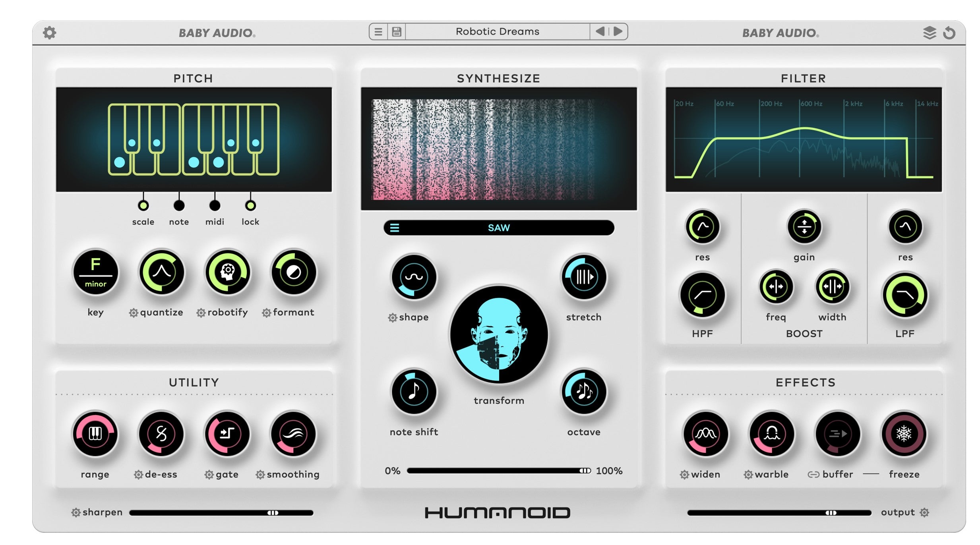Enable the midi toggle below the keyboard
The width and height of the screenshot is (980, 545).
[x=215, y=205]
